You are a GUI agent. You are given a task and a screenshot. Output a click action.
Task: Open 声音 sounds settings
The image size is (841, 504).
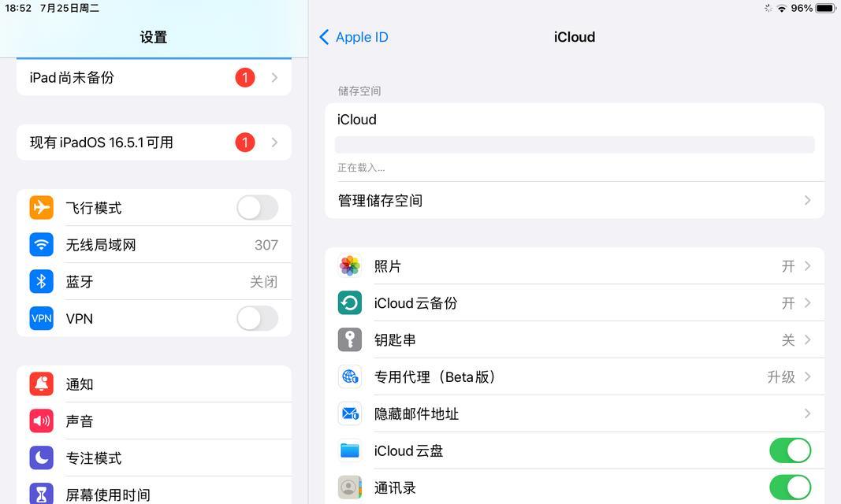click(x=154, y=421)
